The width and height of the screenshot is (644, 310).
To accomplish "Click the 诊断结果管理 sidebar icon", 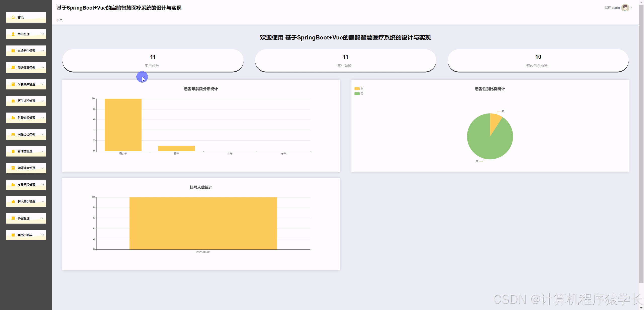I will pos(13,84).
